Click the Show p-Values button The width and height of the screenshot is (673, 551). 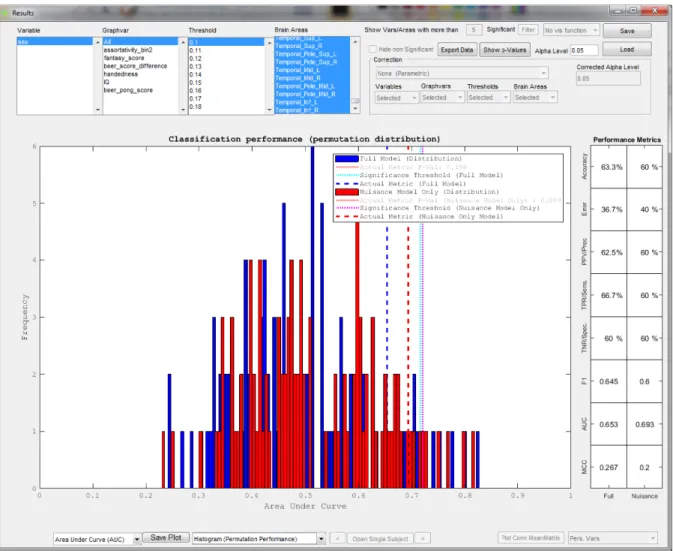pos(504,50)
